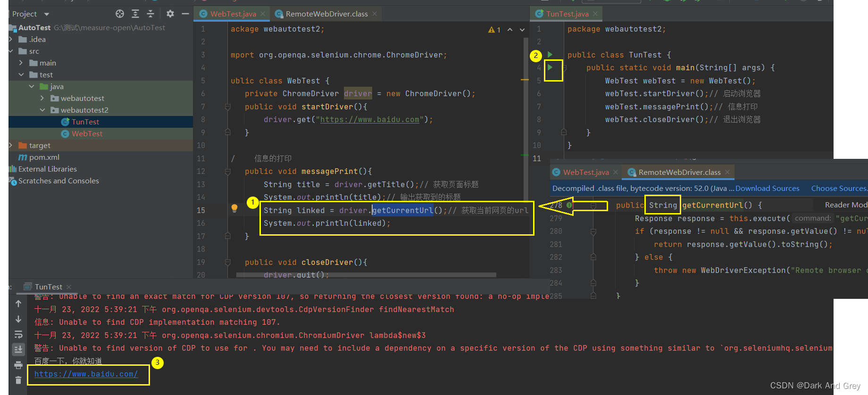Open the baidu URL in driver.get code

(x=370, y=120)
